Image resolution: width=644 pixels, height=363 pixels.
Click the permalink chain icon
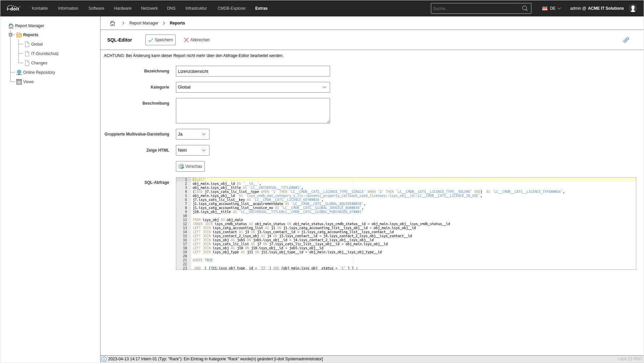(626, 40)
